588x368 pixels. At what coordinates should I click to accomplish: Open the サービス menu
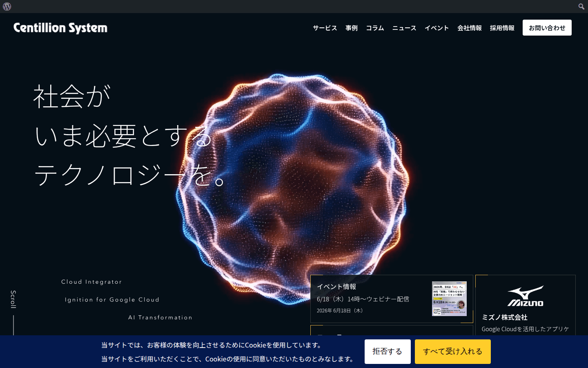(325, 28)
